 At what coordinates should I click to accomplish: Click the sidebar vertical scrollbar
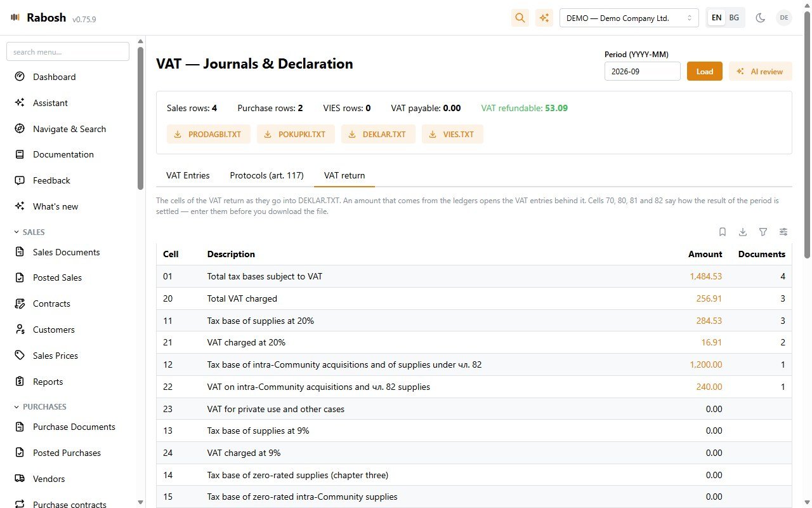[x=140, y=118]
